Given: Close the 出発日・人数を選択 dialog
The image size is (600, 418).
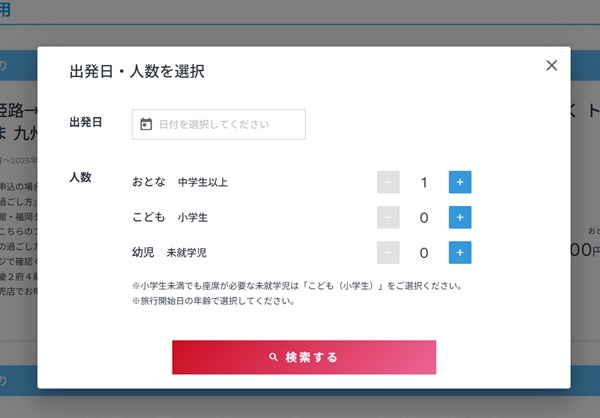Looking at the screenshot, I should pos(551,65).
